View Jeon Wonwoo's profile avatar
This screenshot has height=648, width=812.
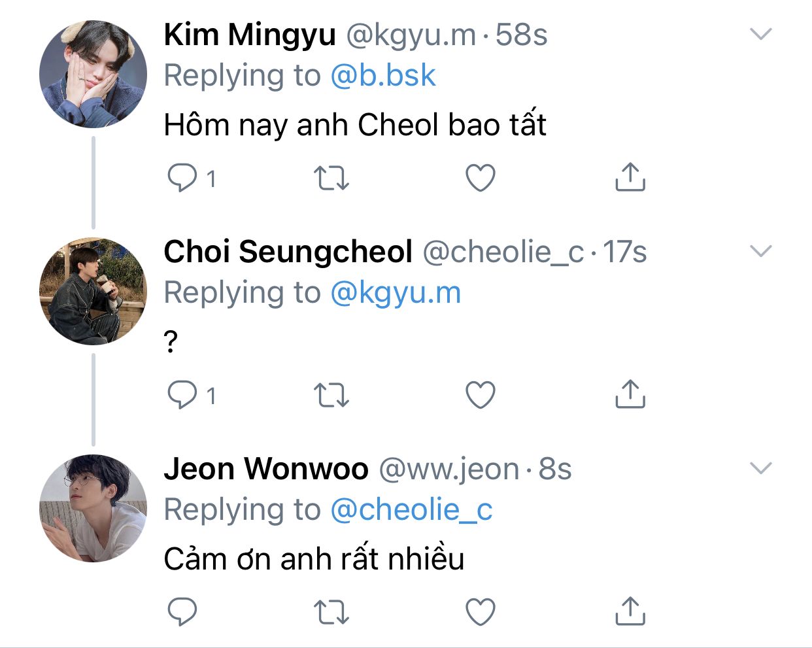tap(93, 508)
